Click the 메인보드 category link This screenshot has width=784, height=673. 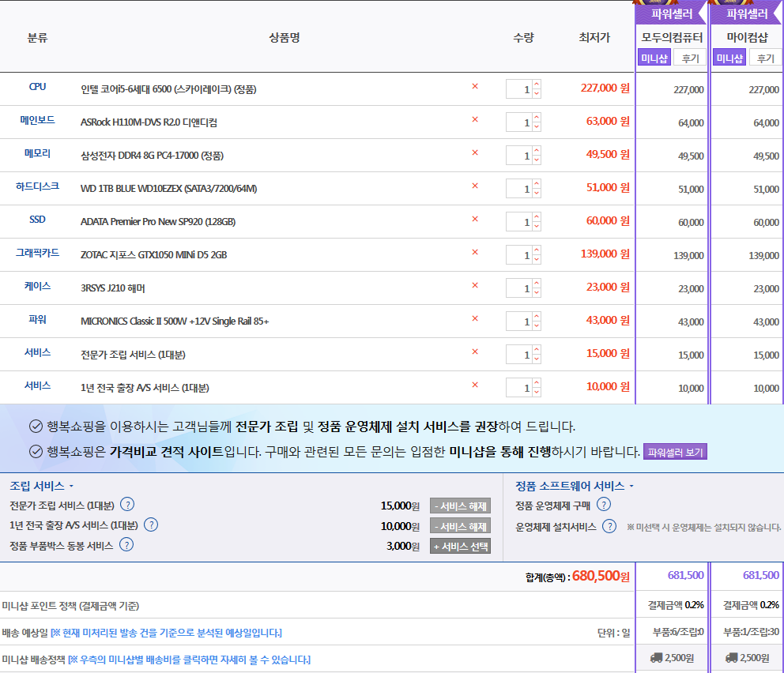37,121
